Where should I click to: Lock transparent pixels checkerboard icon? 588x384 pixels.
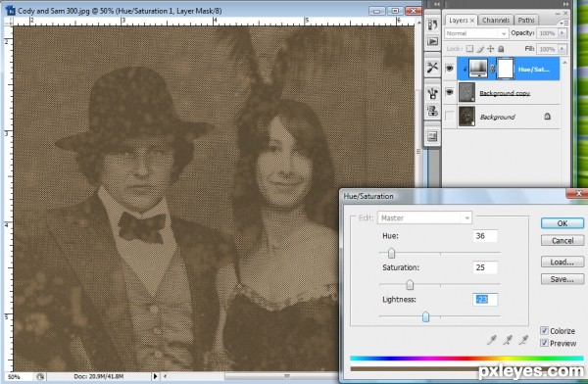[469, 49]
